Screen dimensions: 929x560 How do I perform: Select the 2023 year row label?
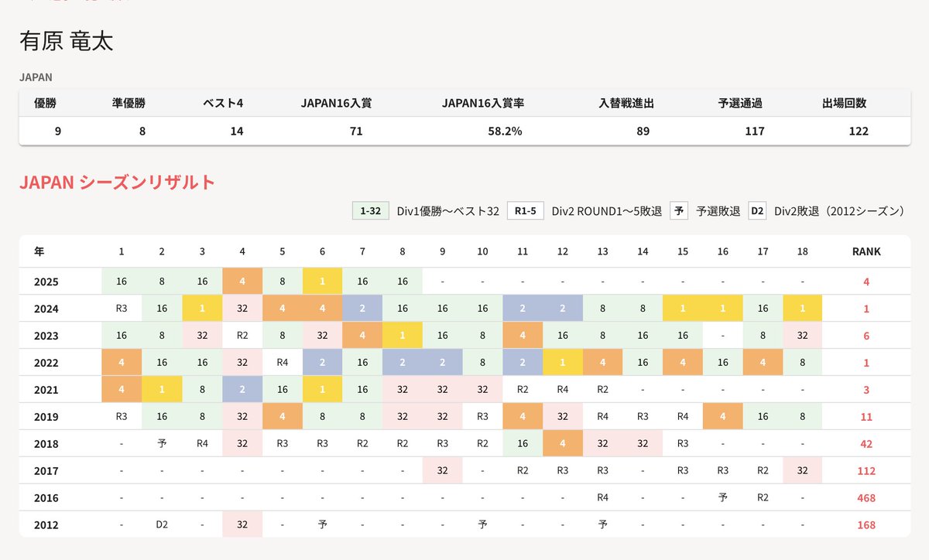(46, 336)
